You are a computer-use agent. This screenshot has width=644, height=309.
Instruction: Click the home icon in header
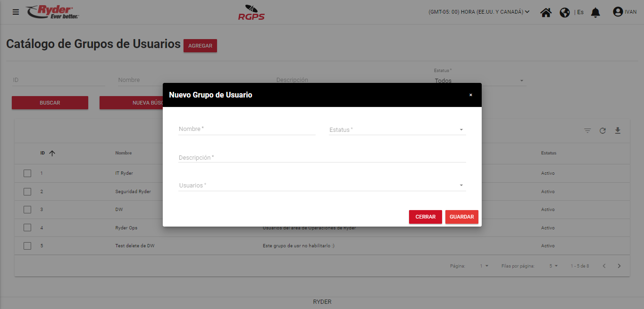(546, 12)
